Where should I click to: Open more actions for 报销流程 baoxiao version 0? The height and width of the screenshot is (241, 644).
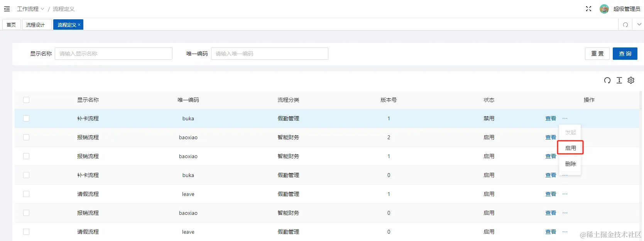[x=565, y=213]
